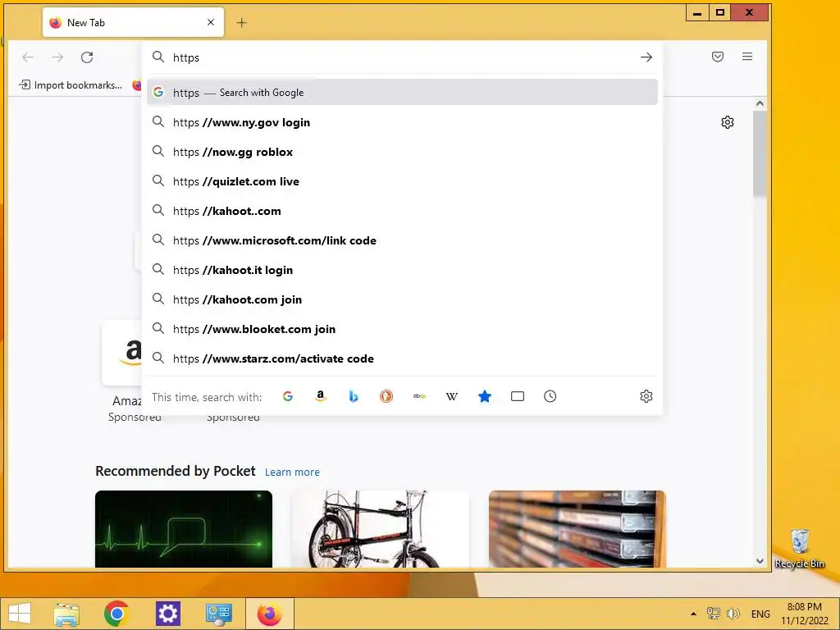Viewport: 840px width, 630px height.
Task: Open the Save to Pocket icon
Action: coord(718,57)
